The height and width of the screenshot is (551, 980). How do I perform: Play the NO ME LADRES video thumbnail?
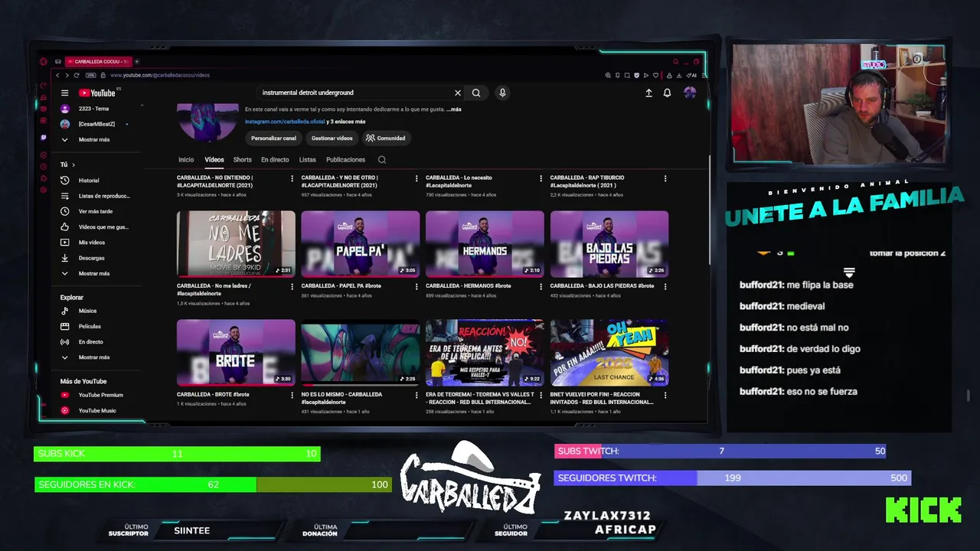pyautogui.click(x=236, y=243)
